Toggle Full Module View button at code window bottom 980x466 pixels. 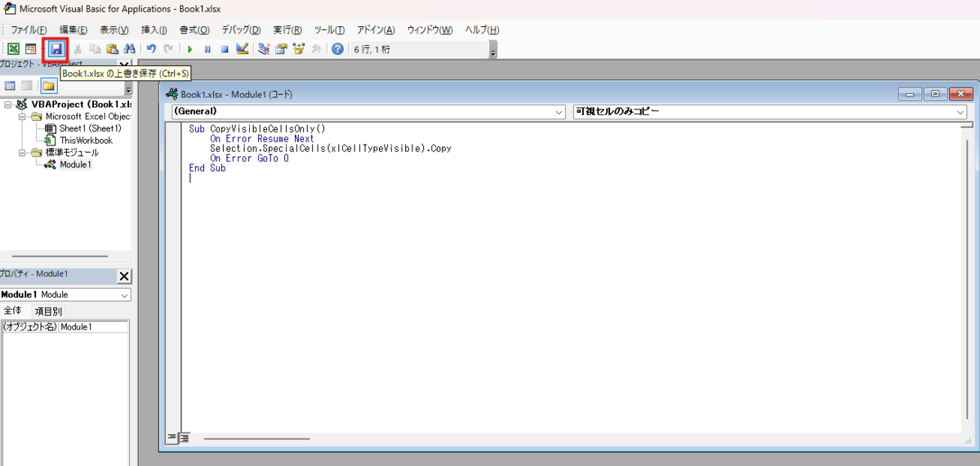point(185,438)
